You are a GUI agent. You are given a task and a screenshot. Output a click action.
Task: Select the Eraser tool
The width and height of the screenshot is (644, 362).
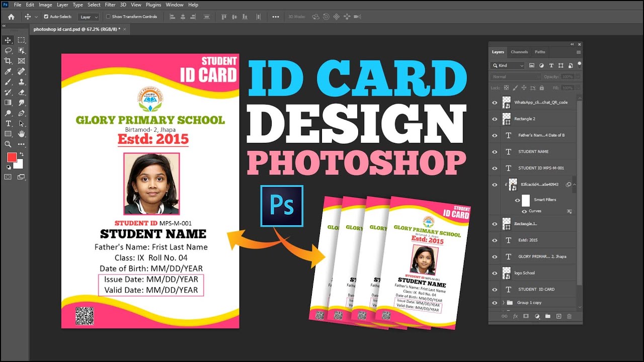[x=22, y=93]
